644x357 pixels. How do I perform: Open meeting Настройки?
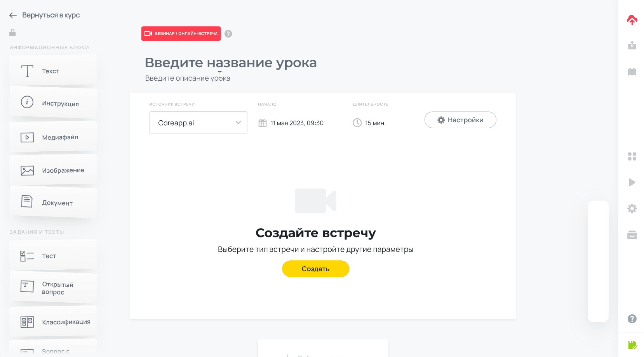[x=460, y=120]
